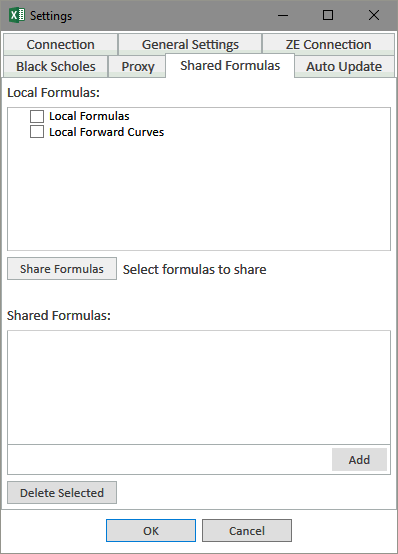Select the ZE Connection tab
Viewport: 398px width, 554px height.
click(328, 45)
